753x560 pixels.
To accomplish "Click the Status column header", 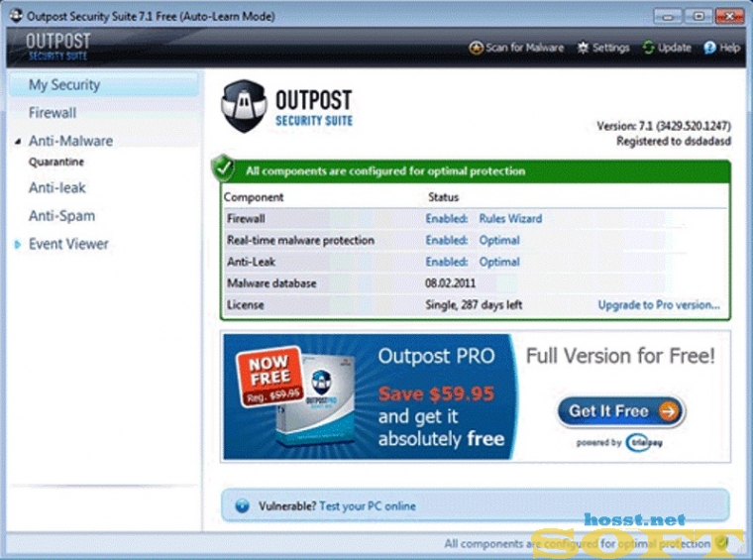I will click(x=443, y=197).
